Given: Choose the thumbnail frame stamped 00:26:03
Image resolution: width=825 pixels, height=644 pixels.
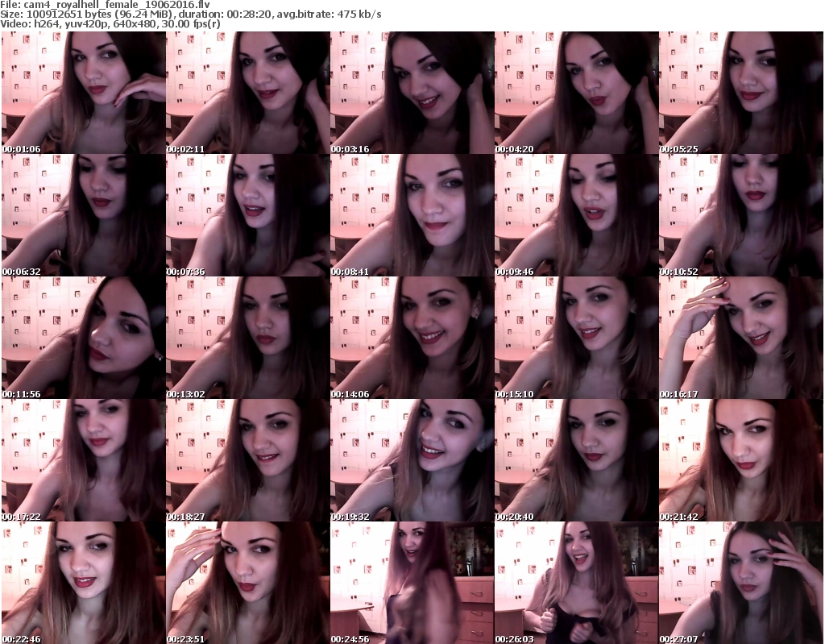Looking at the screenshot, I should tap(576, 583).
